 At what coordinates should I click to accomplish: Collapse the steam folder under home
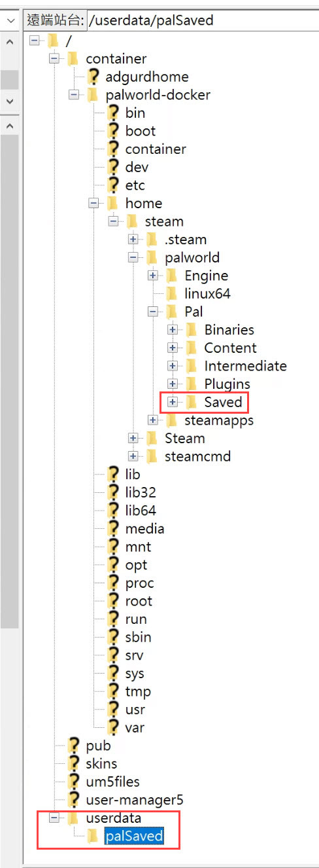click(x=113, y=221)
